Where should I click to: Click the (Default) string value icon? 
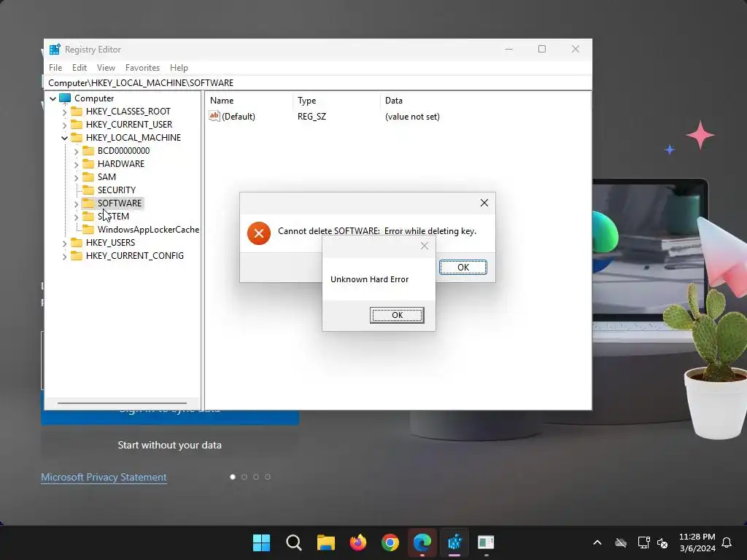pyautogui.click(x=214, y=116)
